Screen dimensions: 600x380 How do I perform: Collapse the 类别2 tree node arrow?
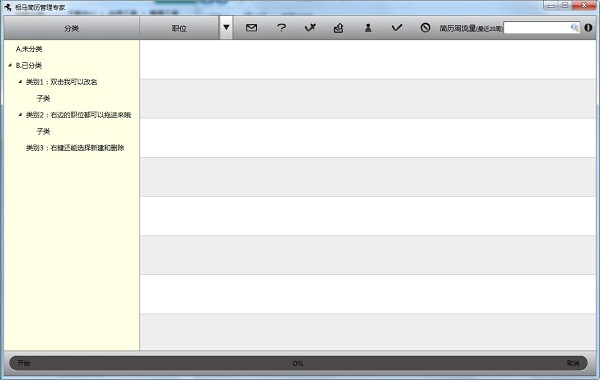pos(20,115)
